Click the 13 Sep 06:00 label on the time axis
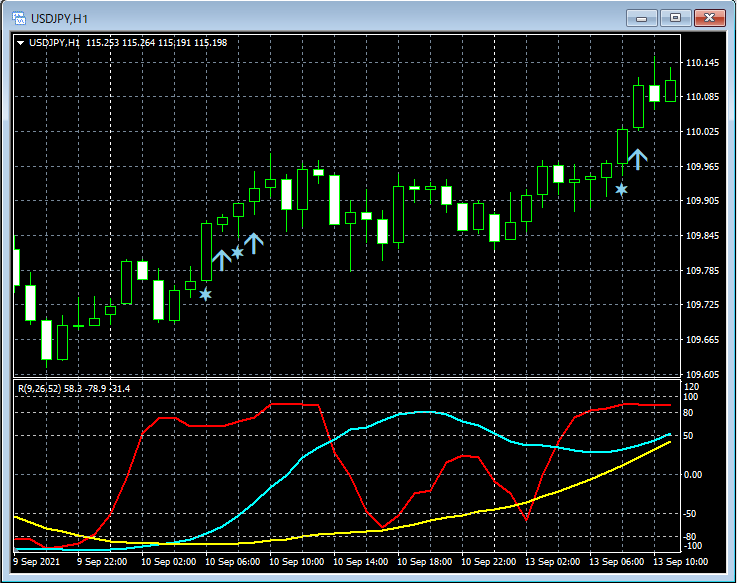The height and width of the screenshot is (583, 738). 617,562
